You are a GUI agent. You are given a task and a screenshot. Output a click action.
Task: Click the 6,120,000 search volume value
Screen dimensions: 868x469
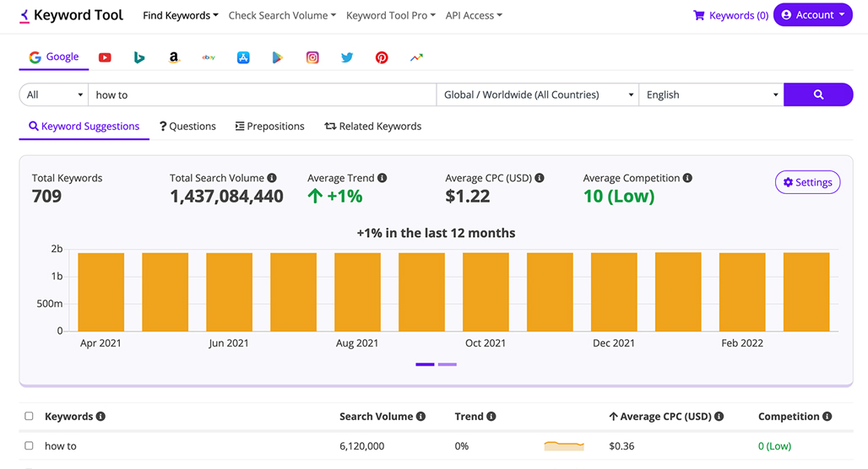tap(362, 445)
